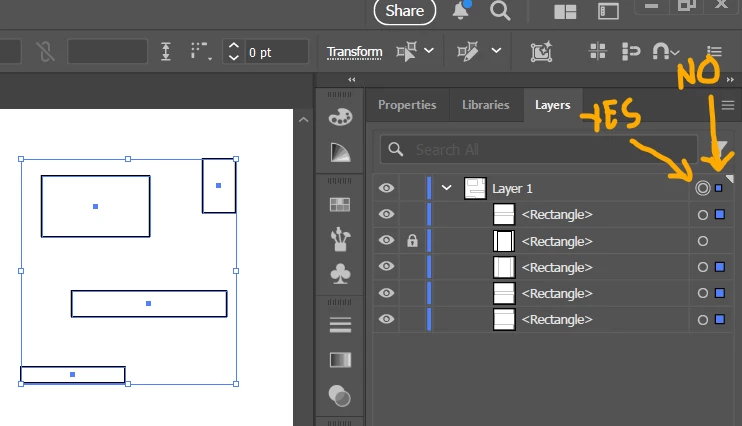Open the Stroke panel icon

pyautogui.click(x=340, y=325)
